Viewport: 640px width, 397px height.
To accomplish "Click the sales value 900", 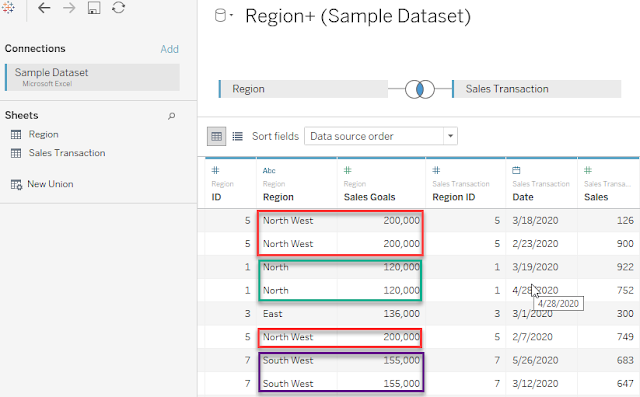I will pyautogui.click(x=625, y=244).
